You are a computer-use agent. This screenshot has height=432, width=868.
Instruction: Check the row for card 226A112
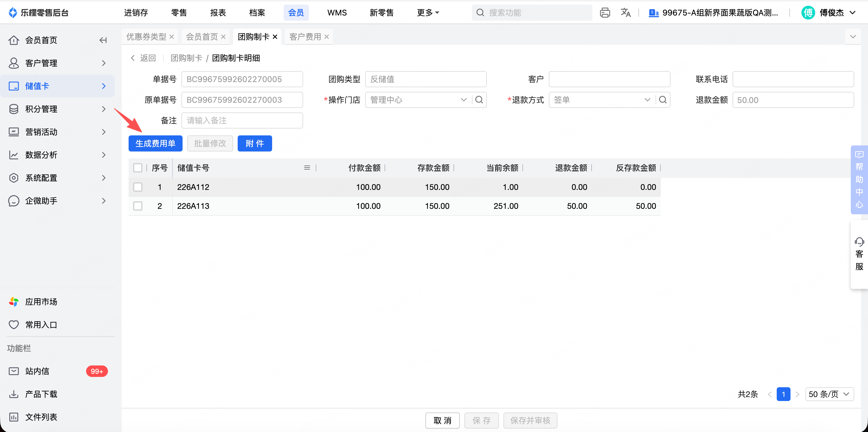pyautogui.click(x=138, y=187)
